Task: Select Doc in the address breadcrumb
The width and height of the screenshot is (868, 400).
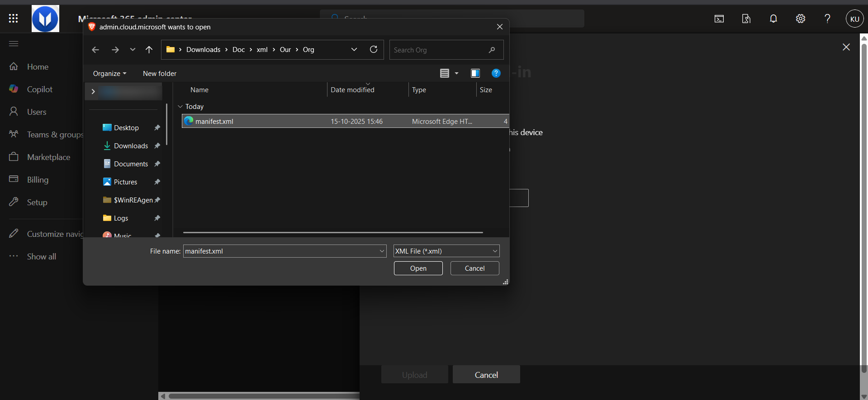Action: point(238,50)
